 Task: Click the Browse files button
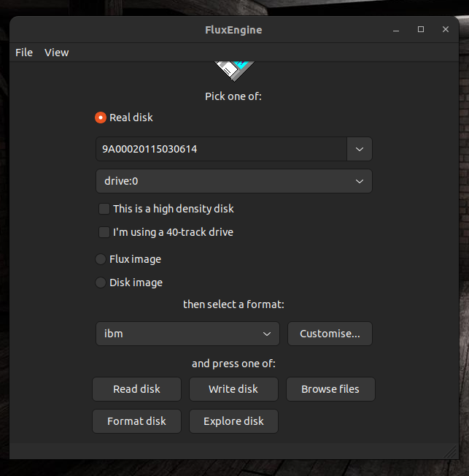(330, 389)
